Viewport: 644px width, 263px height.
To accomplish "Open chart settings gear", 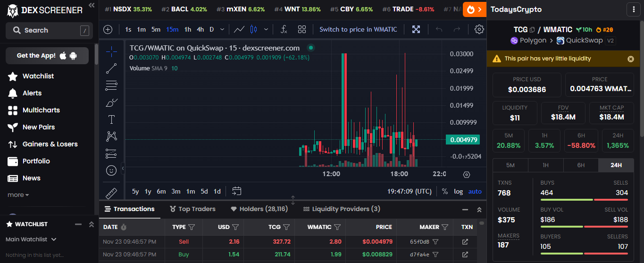I will [x=479, y=29].
